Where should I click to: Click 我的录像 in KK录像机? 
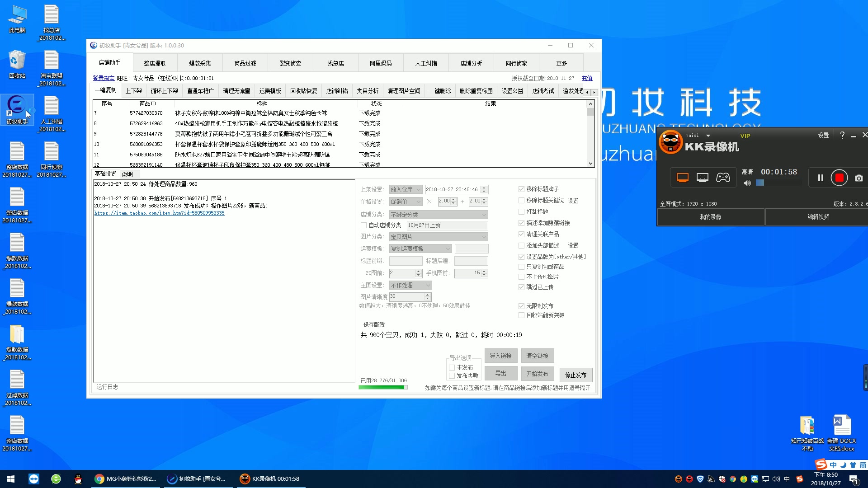pyautogui.click(x=710, y=217)
